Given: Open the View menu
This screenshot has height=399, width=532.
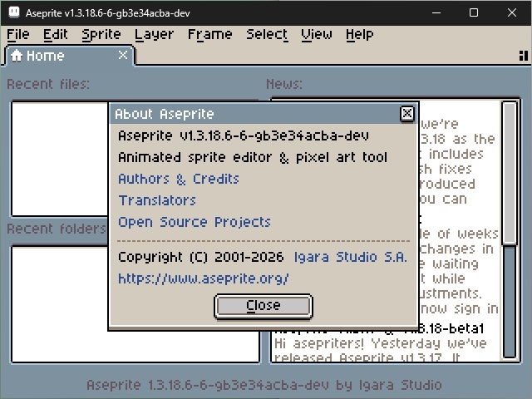Looking at the screenshot, I should pyautogui.click(x=317, y=35).
